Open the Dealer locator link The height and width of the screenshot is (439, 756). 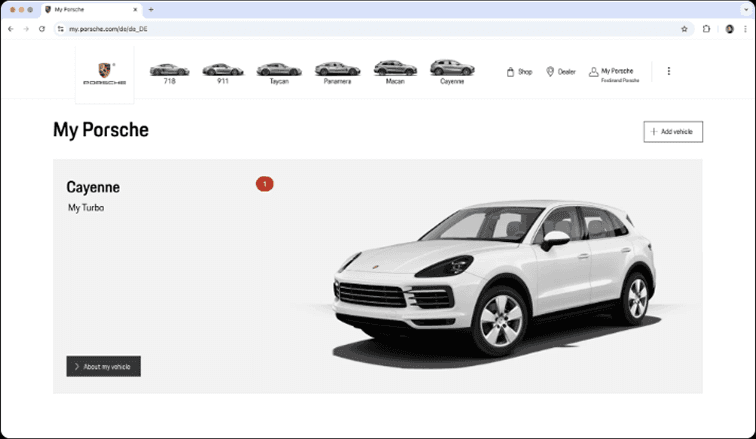(561, 72)
